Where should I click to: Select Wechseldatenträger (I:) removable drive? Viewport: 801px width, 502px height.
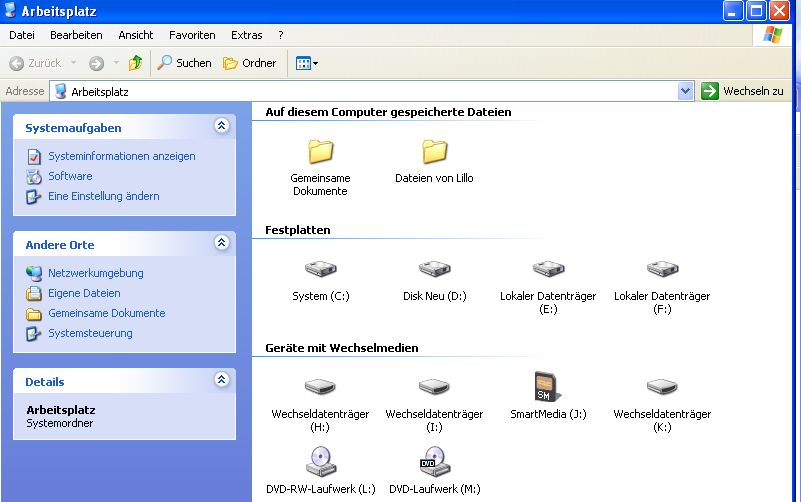click(434, 387)
